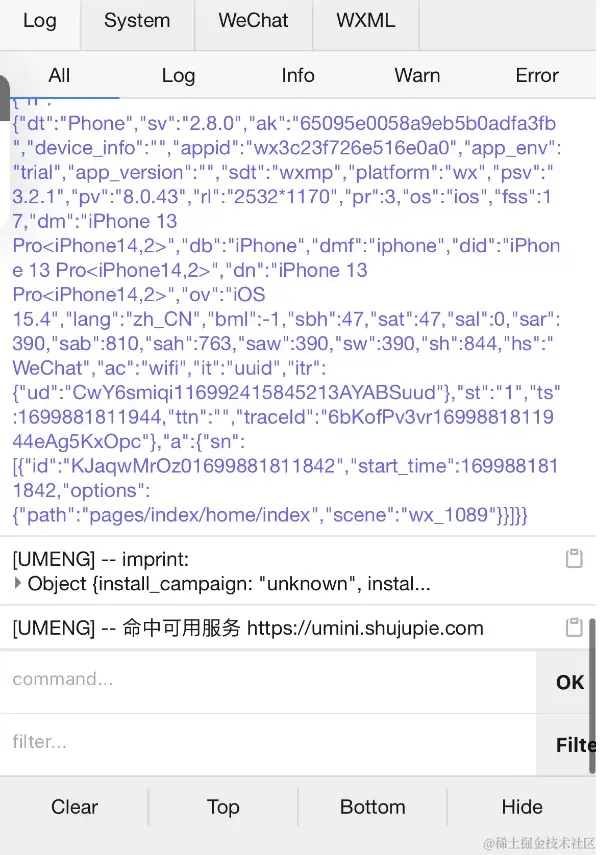
Task: Apply the Filter button
Action: tap(572, 745)
